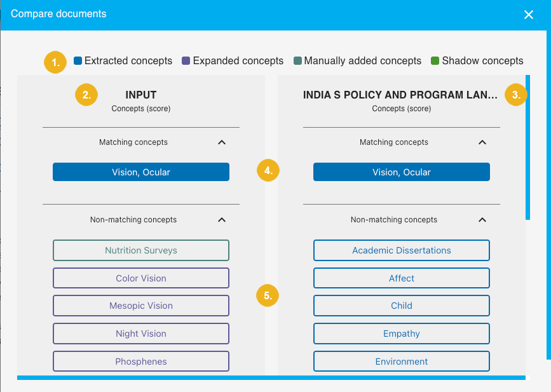Select Vision, Ocular in India policy column
This screenshot has height=392, width=551.
click(x=402, y=172)
